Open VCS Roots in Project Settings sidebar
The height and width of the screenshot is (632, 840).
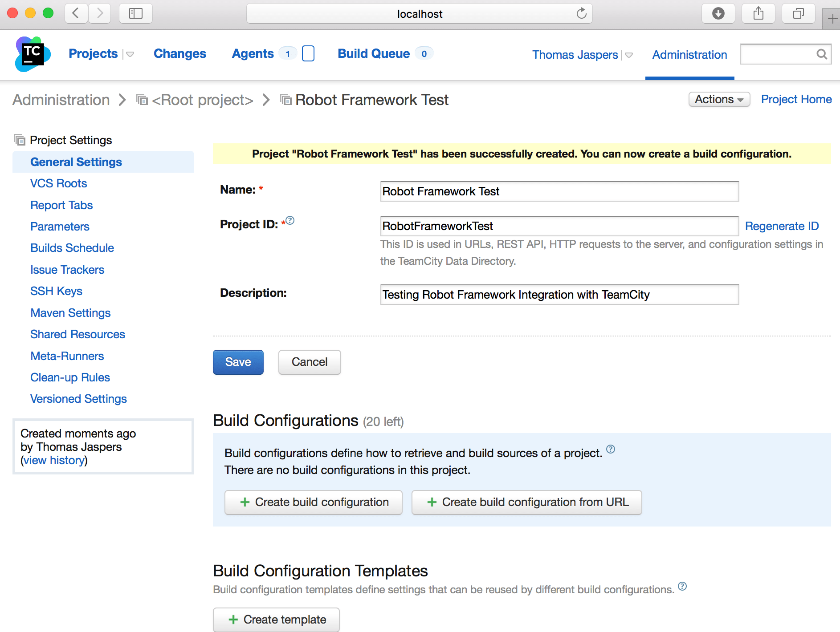(58, 183)
